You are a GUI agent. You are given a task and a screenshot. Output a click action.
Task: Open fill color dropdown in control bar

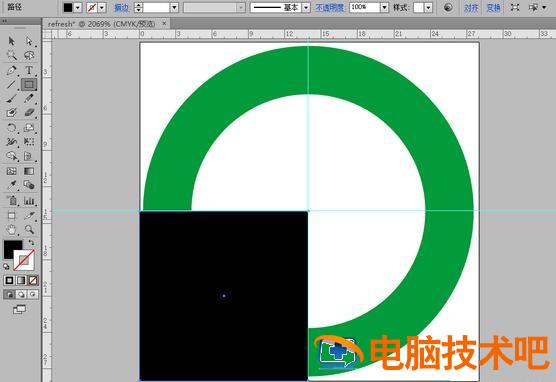pos(78,7)
